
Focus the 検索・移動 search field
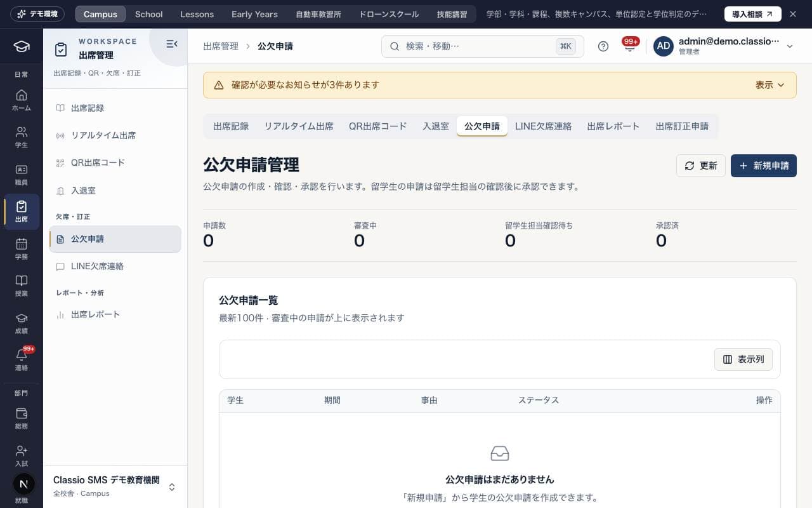coord(483,46)
